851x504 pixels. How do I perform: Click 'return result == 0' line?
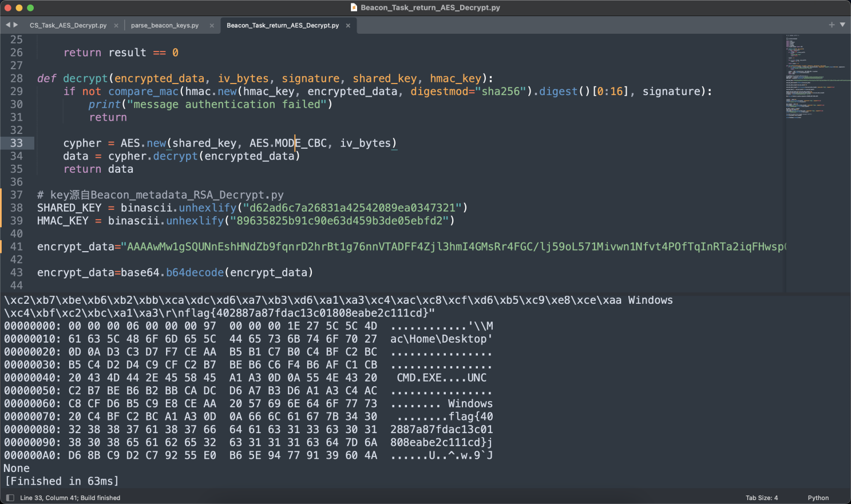pyautogui.click(x=121, y=53)
